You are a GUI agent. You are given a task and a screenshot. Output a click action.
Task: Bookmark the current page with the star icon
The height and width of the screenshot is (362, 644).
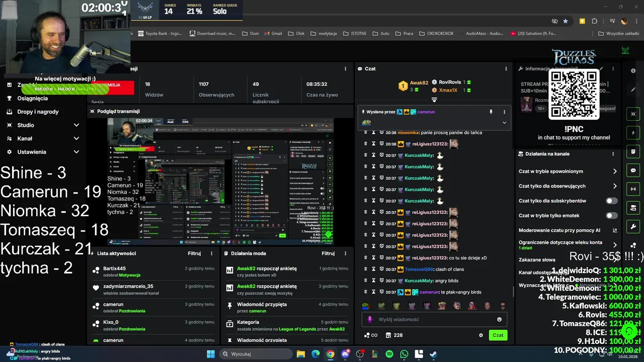click(566, 21)
